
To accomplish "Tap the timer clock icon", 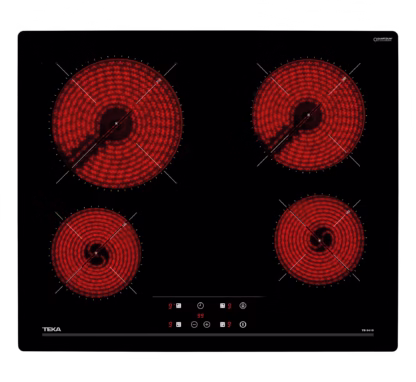I will point(200,305).
